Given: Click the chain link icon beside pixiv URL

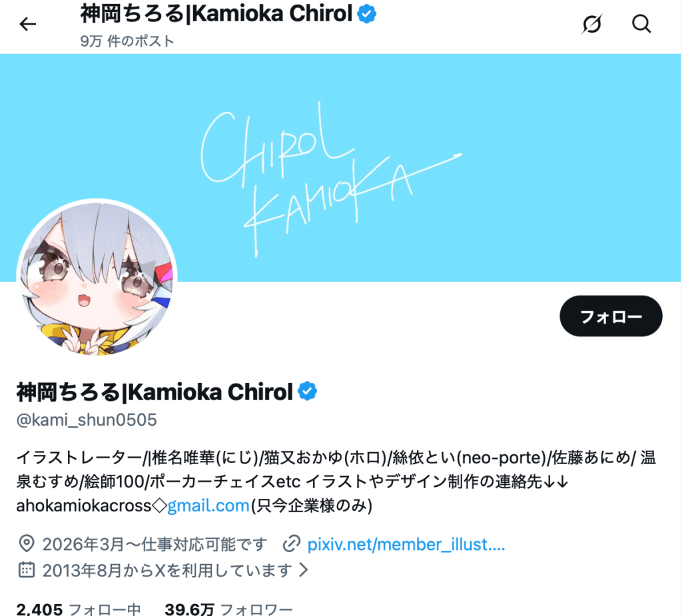Looking at the screenshot, I should [292, 544].
